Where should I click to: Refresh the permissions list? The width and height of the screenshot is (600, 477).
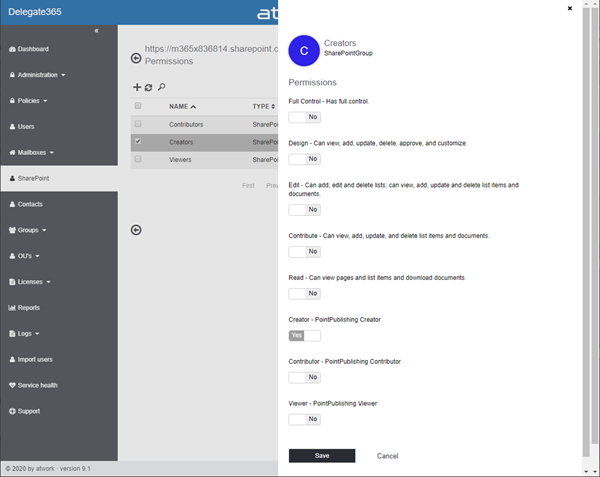(x=148, y=88)
